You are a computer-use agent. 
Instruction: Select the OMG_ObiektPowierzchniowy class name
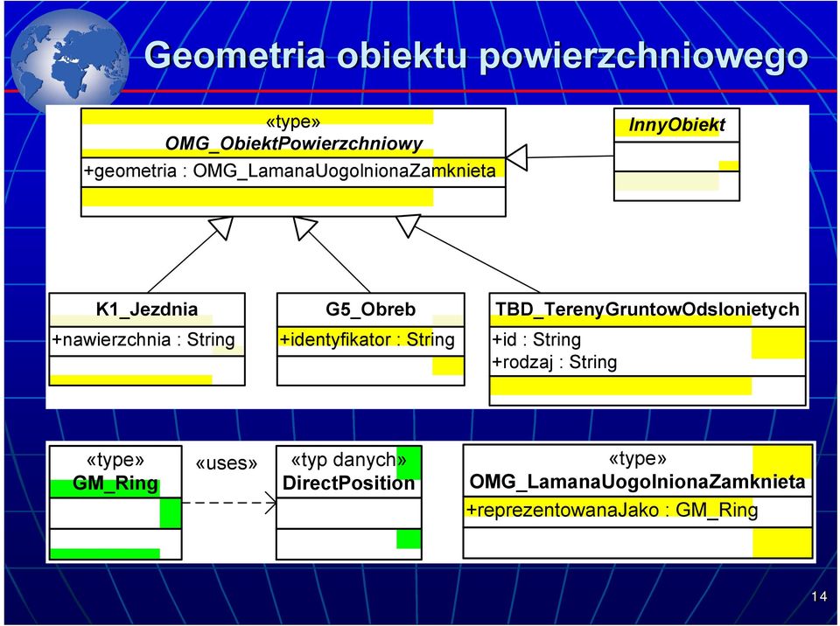coord(294,143)
